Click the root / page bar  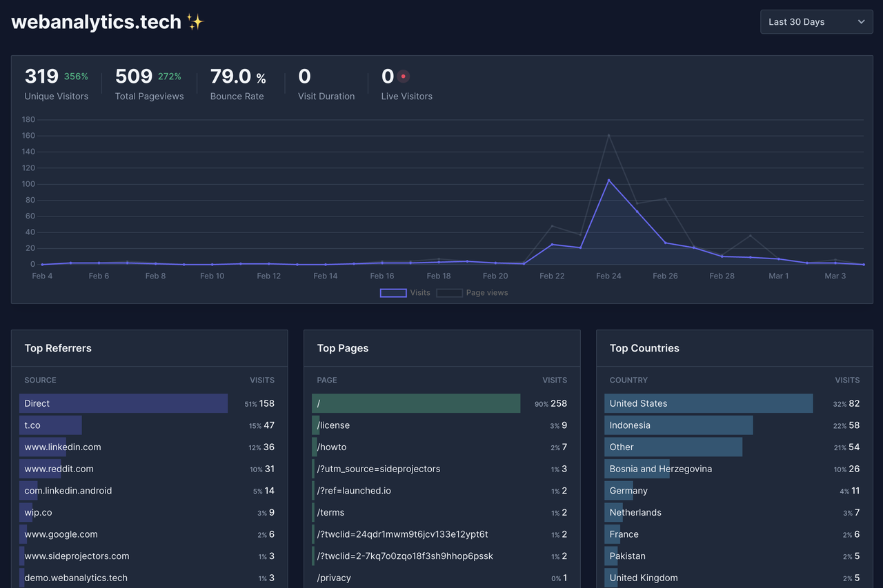(416, 403)
